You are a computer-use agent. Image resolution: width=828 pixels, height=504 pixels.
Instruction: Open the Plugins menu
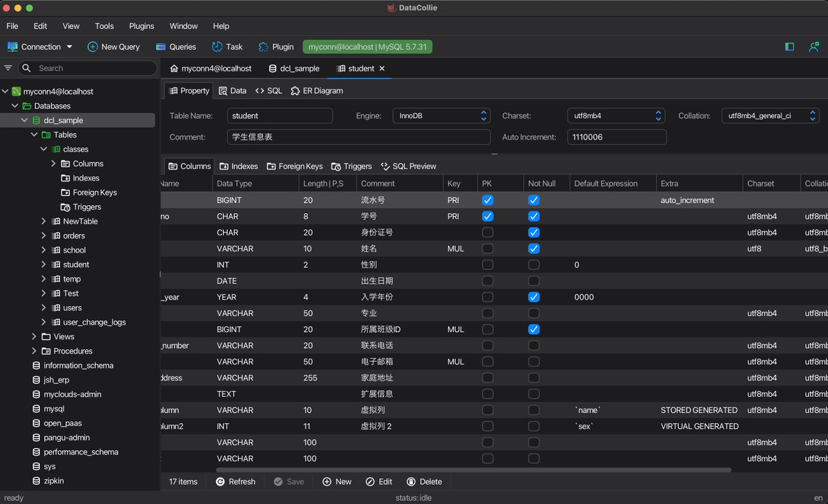pyautogui.click(x=142, y=26)
